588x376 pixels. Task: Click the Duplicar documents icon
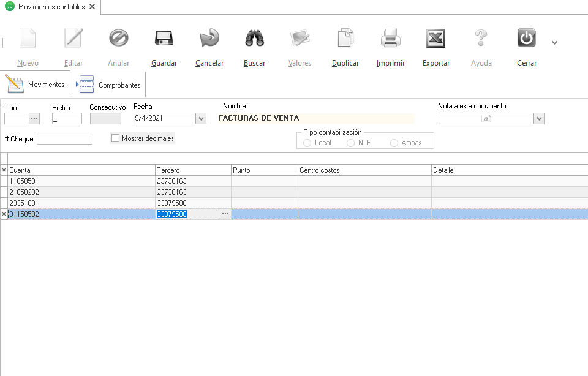coord(345,39)
